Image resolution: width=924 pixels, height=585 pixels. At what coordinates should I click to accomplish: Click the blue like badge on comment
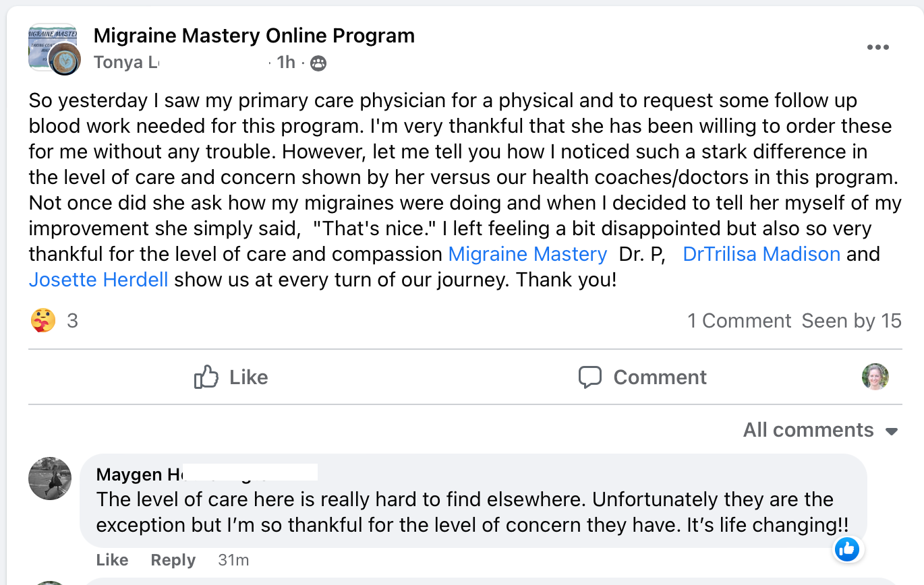coord(846,549)
